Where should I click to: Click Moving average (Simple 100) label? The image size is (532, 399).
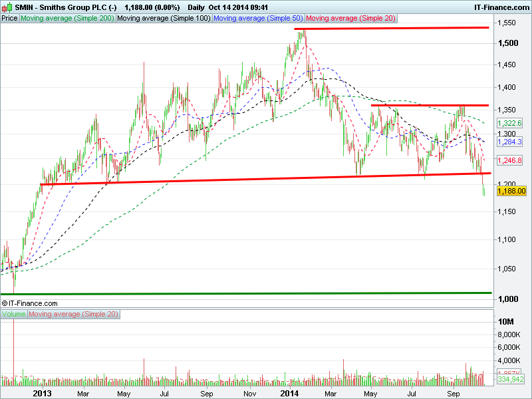[x=164, y=19]
